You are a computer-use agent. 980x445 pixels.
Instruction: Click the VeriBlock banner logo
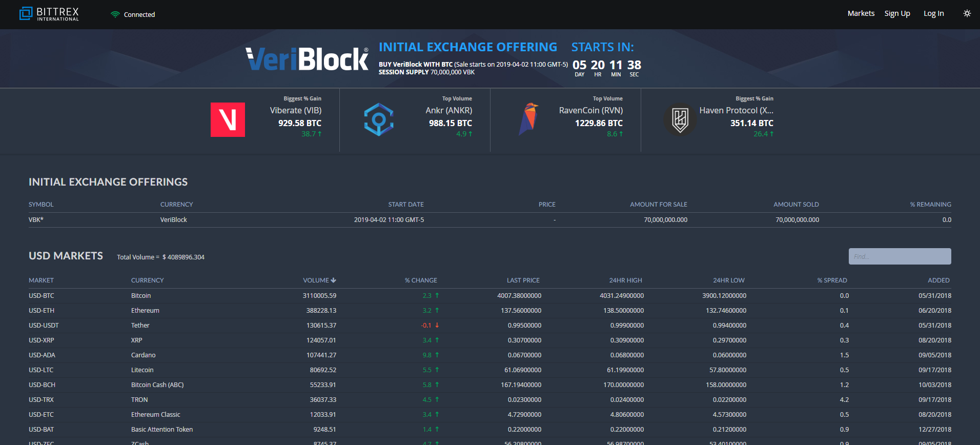(x=307, y=59)
